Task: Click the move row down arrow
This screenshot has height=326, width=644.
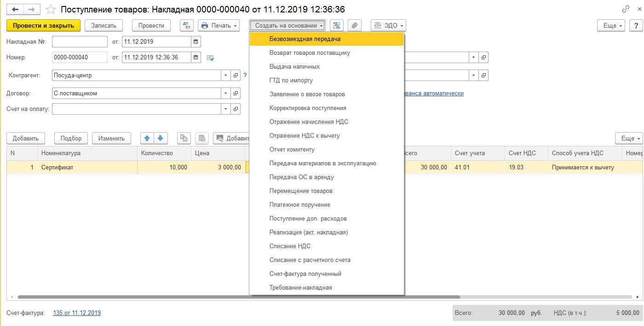Action: (x=160, y=138)
